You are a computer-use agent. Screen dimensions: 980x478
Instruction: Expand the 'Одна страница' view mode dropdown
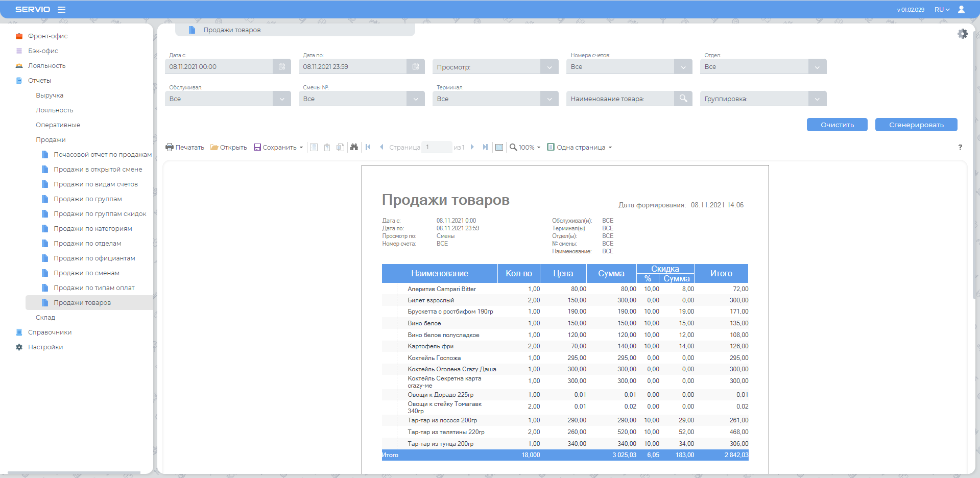click(580, 147)
